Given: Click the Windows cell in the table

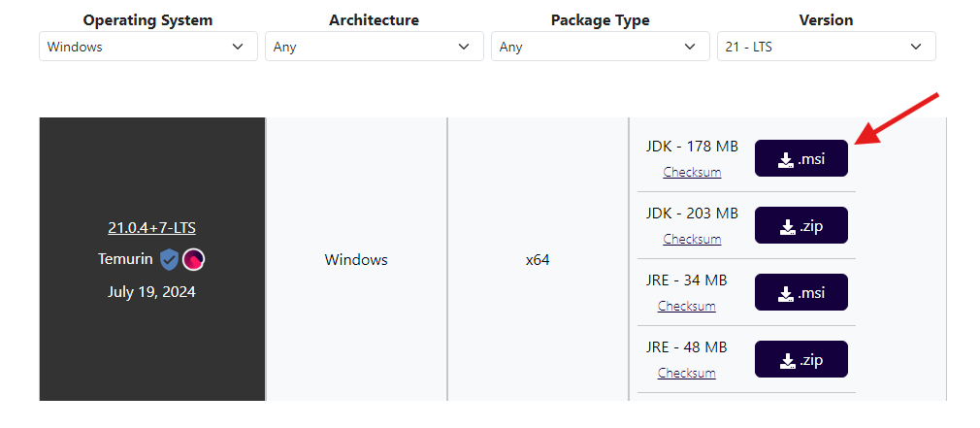Looking at the screenshot, I should pos(356,259).
